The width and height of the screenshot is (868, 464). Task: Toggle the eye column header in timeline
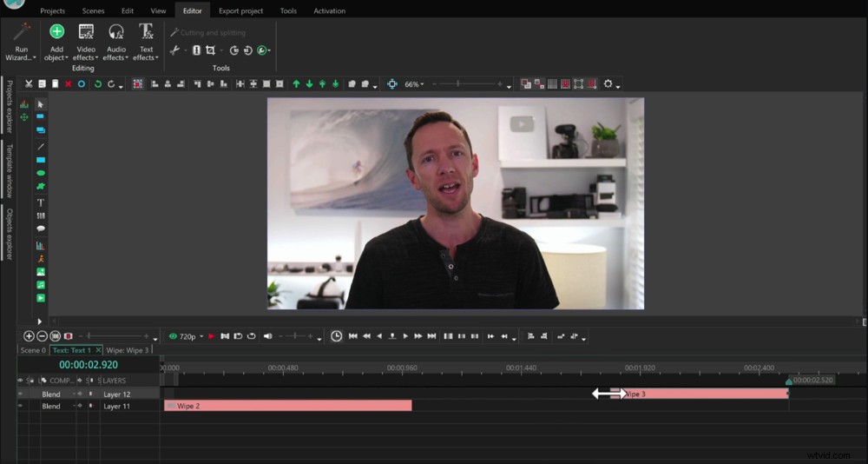(x=21, y=381)
